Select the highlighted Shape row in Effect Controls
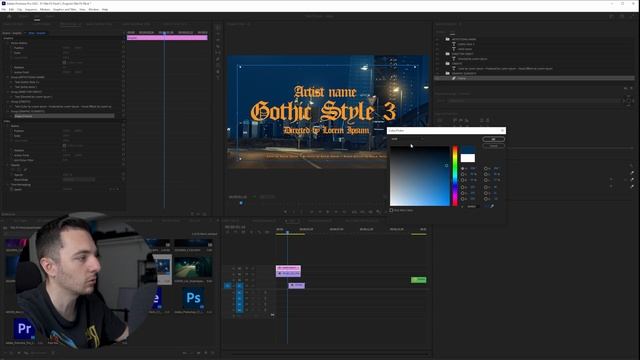Image resolution: width=640 pixels, height=360 pixels. (x=64, y=116)
